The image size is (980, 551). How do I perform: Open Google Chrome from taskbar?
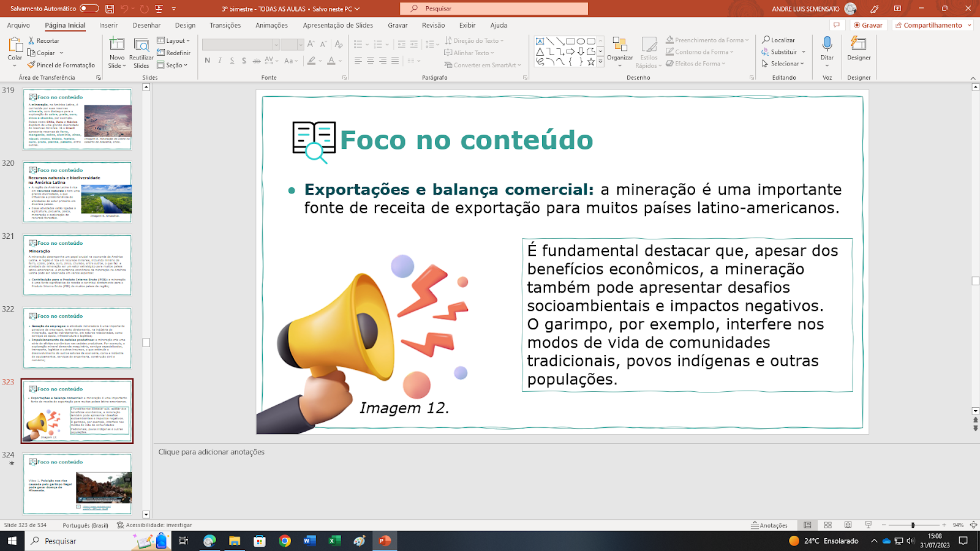284,541
